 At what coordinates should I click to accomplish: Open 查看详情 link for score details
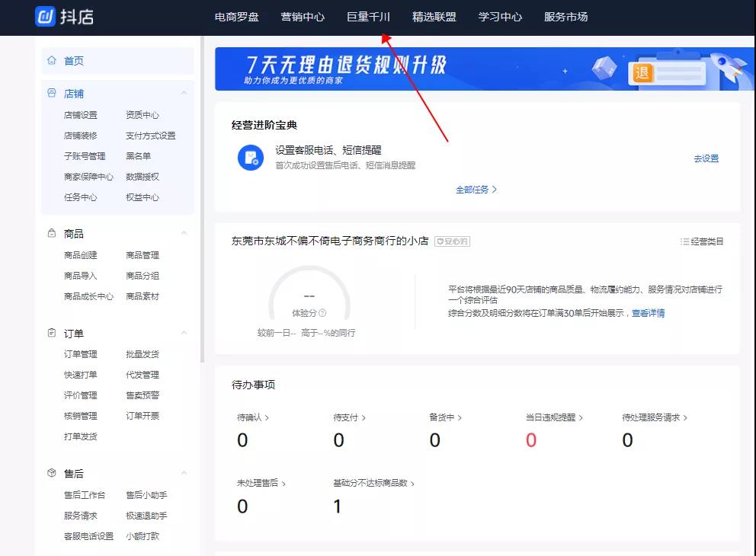(648, 313)
